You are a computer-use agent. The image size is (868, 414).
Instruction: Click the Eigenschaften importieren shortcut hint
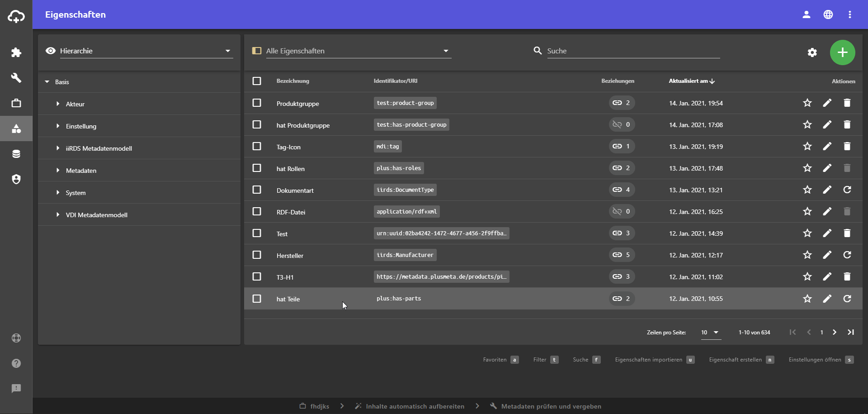[655, 360]
